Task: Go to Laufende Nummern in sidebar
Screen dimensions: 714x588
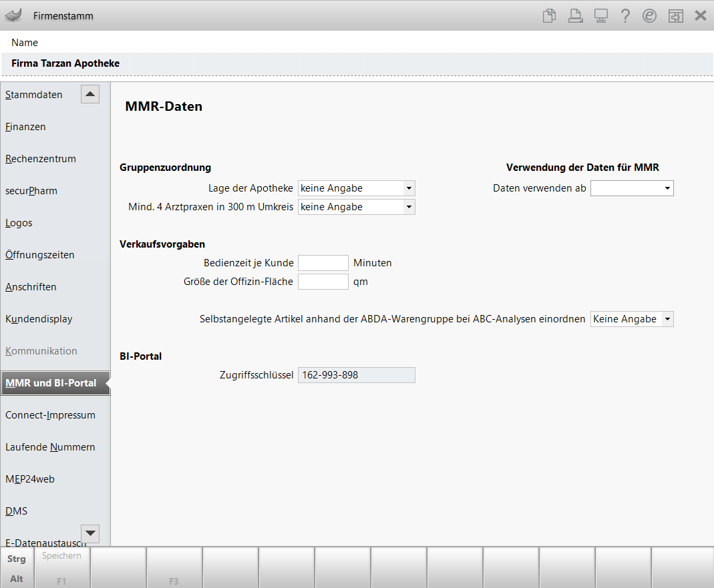Action: pos(50,447)
